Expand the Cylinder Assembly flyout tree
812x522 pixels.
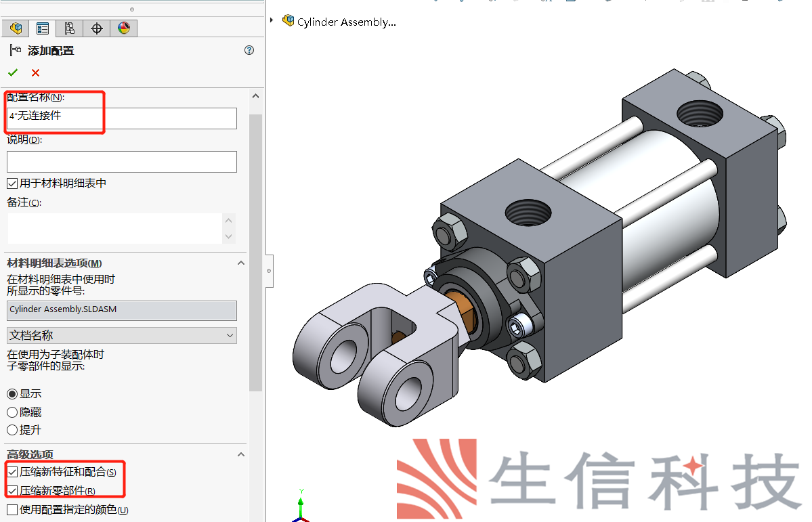[272, 20]
